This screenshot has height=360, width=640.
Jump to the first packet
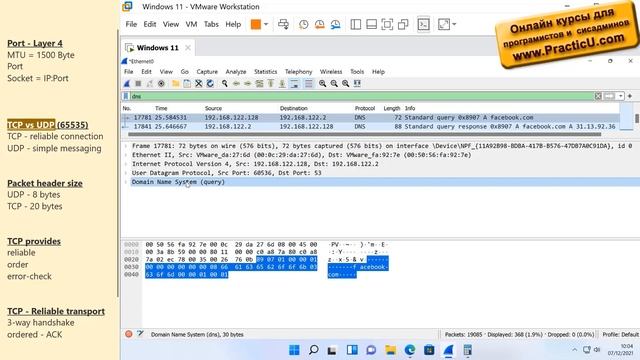pos(270,84)
